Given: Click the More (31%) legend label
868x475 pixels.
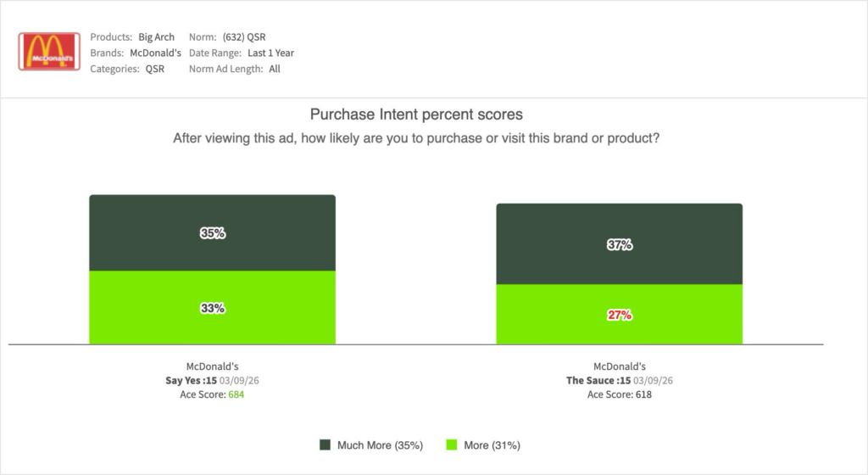Looking at the screenshot, I should pos(492,445).
